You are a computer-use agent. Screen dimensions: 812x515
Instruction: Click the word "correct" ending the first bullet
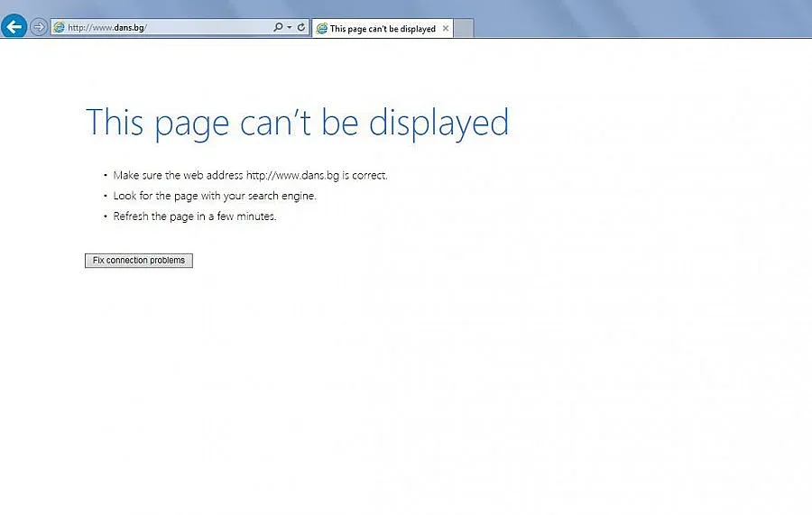point(369,176)
